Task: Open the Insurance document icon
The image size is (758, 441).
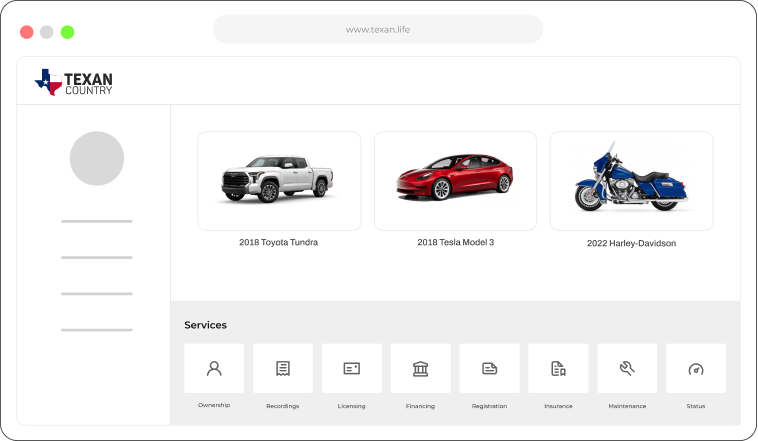Action: (558, 368)
